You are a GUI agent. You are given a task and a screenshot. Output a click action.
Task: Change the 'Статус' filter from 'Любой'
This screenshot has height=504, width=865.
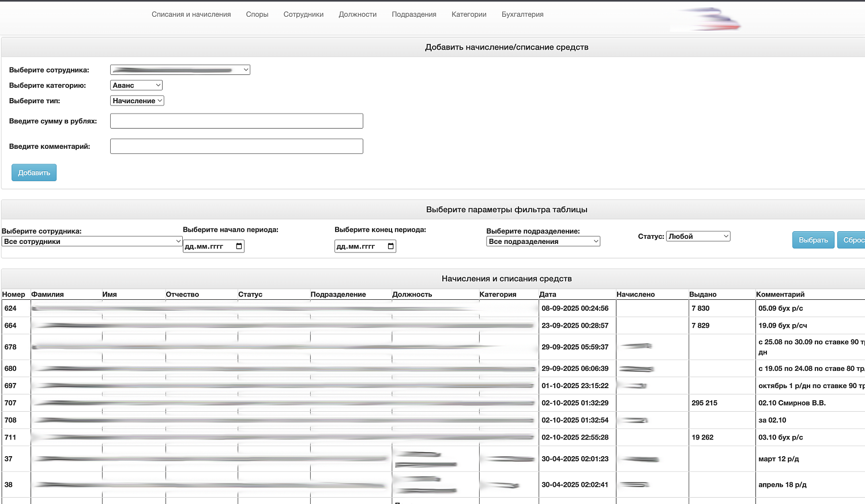point(698,236)
